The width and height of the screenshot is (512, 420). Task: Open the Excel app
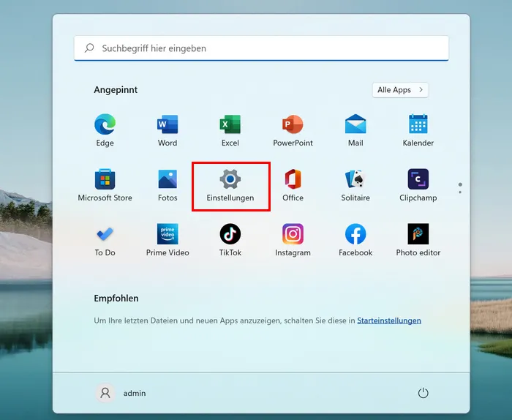[x=230, y=130]
